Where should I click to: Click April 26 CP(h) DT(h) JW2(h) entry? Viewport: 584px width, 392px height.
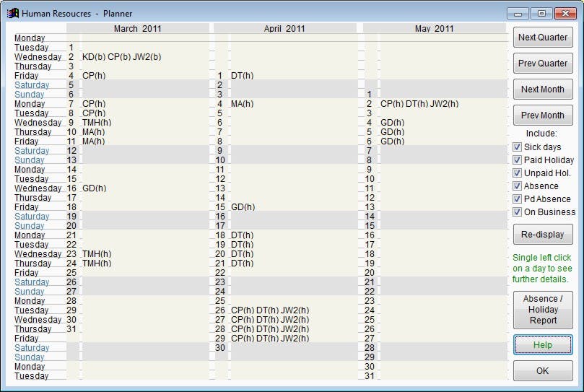click(270, 310)
